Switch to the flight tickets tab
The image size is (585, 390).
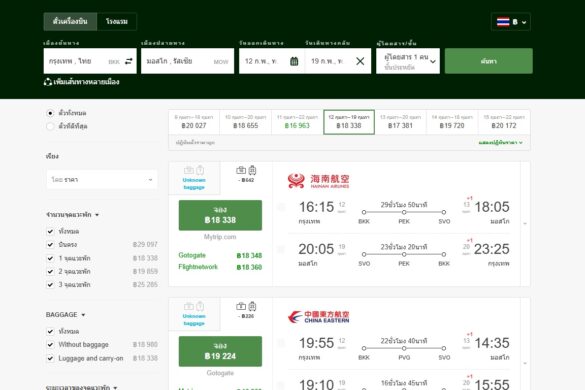(x=70, y=22)
